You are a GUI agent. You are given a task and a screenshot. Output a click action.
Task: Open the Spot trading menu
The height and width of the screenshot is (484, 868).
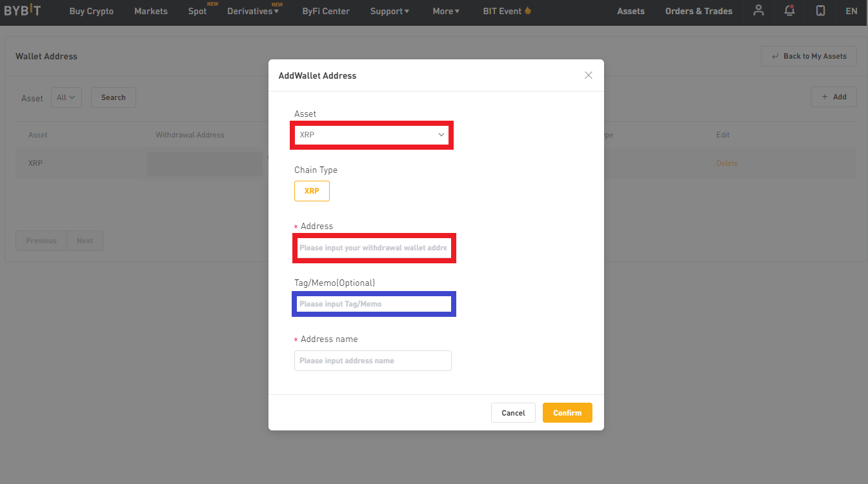click(197, 11)
